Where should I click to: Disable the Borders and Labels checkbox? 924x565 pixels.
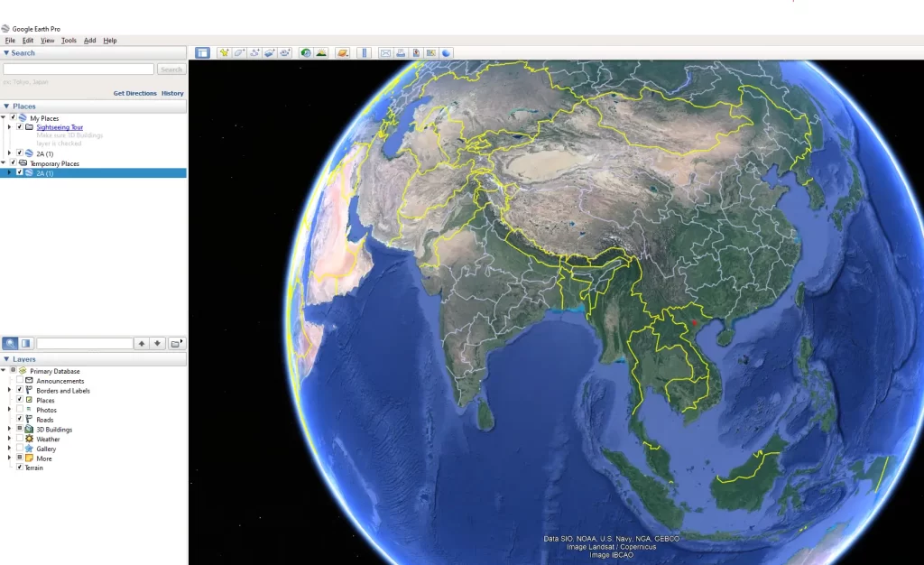20,390
